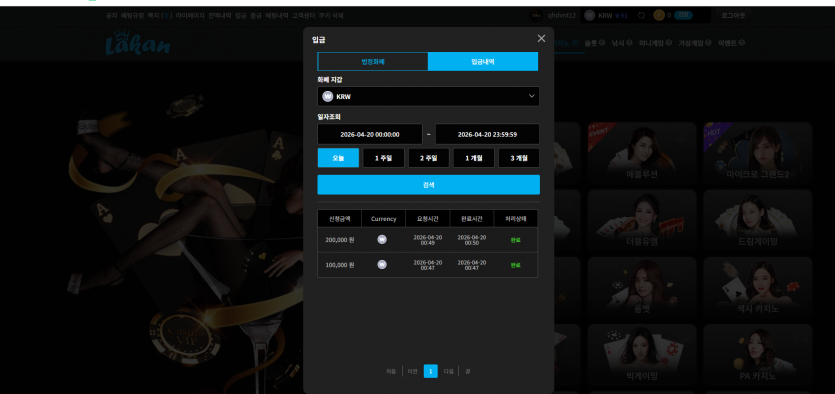
Task: Switch to the 입금내역 tab
Action: 483,62
